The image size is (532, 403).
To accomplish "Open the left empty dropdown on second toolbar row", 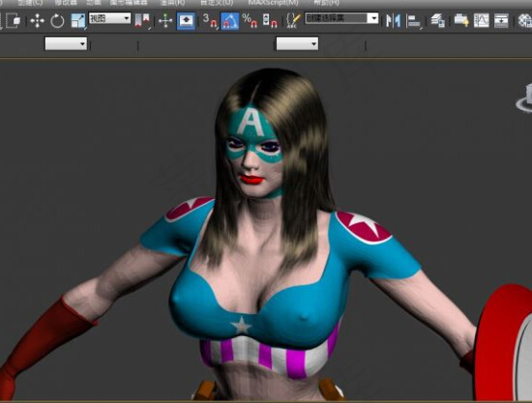I will coord(66,43).
